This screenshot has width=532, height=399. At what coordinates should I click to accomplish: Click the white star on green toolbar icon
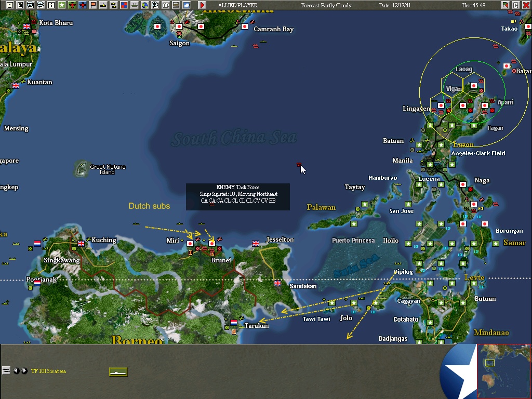pyautogui.click(x=61, y=5)
